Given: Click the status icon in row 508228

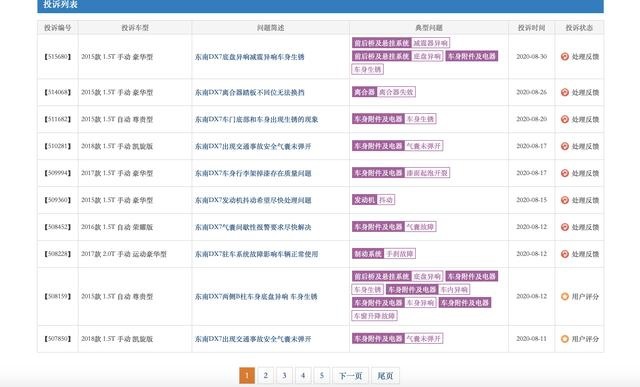Looking at the screenshot, I should [565, 254].
